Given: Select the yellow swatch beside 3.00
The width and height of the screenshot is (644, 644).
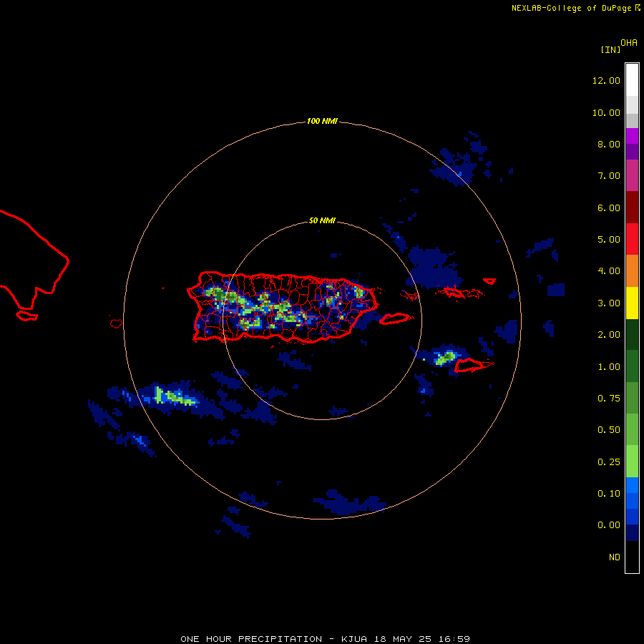Looking at the screenshot, I should click(632, 303).
